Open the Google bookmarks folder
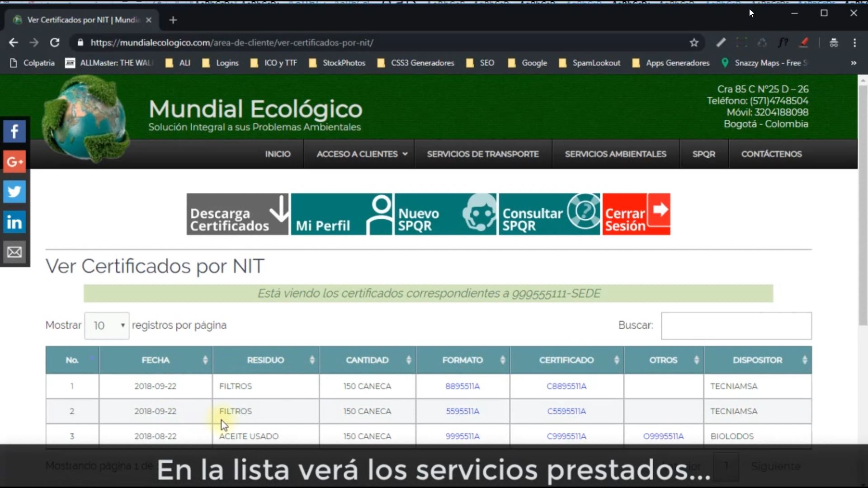 (527, 63)
